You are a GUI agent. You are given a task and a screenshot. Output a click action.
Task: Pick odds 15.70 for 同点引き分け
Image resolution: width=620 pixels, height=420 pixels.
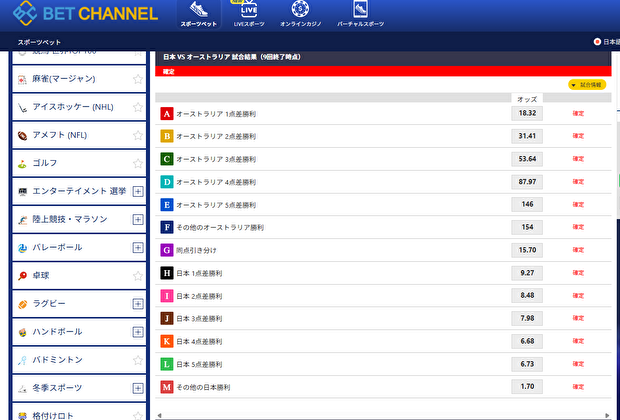click(527, 249)
